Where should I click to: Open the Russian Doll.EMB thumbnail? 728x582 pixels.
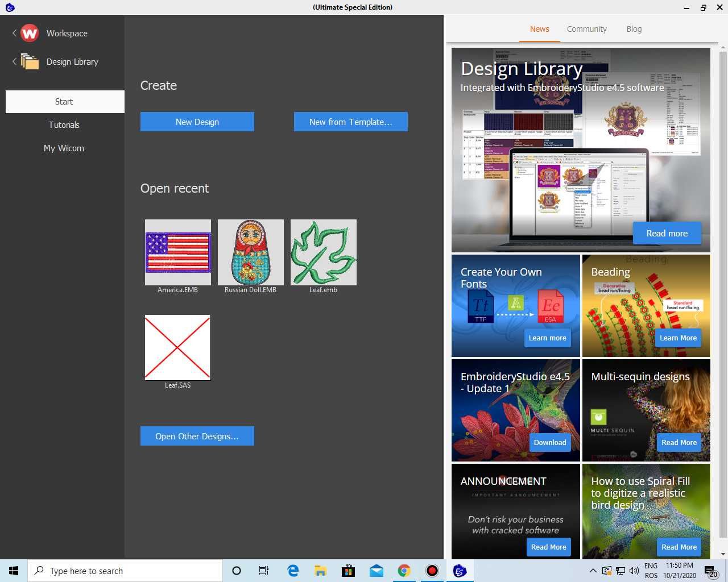click(251, 252)
